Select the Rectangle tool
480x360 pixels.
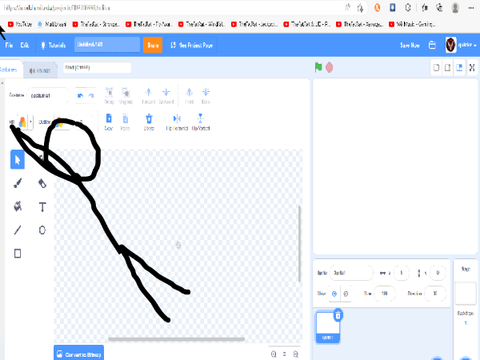[17, 254]
